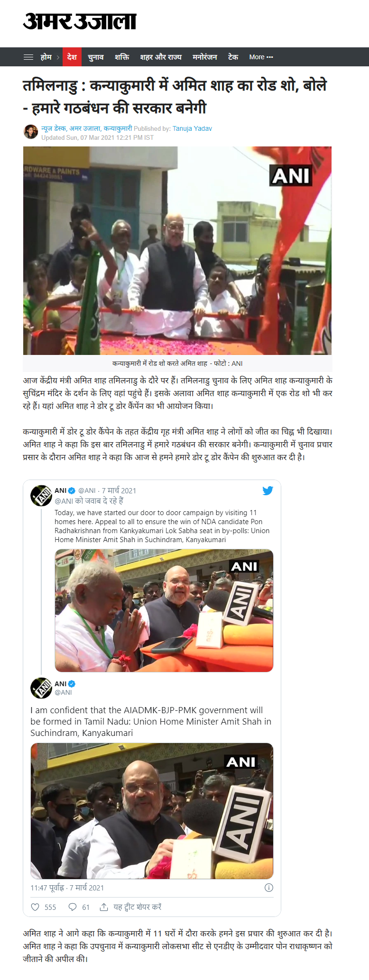The width and height of the screenshot is (369, 980).
Task: Open the मनोरंजन section
Action: [205, 57]
